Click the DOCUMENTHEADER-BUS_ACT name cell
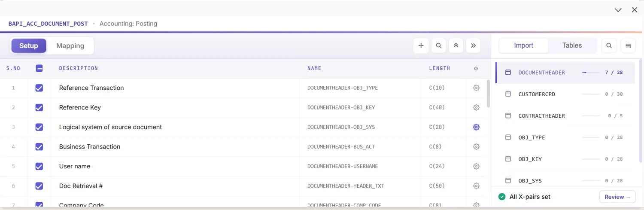Screen dimensions: 644x210 coord(341,147)
